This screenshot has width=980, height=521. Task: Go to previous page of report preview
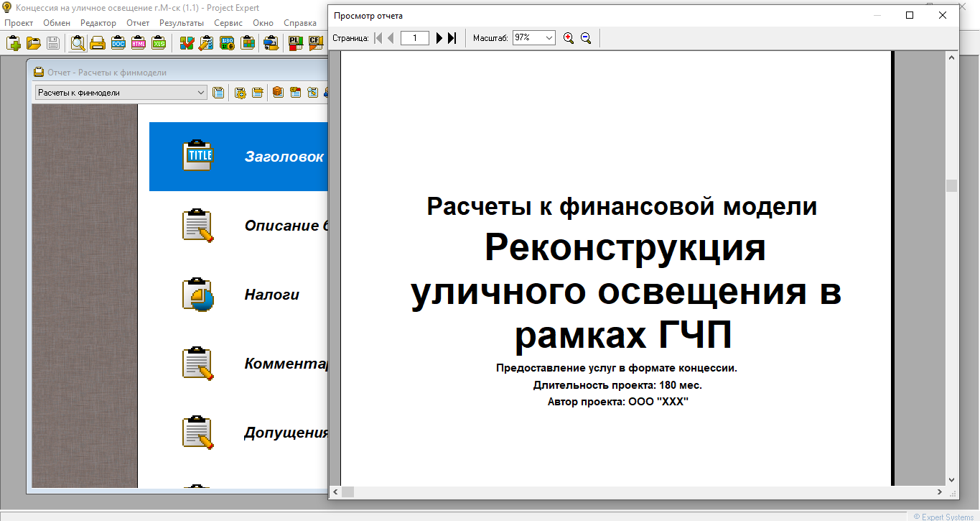[391, 38]
